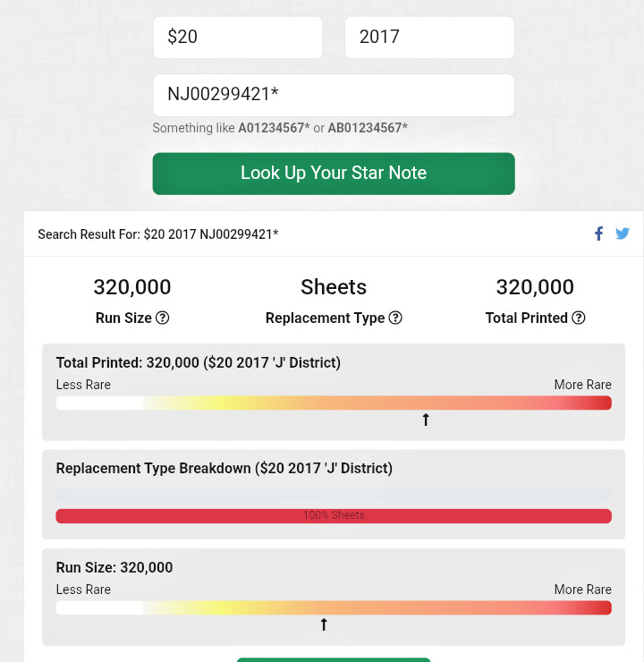The width and height of the screenshot is (644, 662).
Task: Click arrow marker under Run Size rarity bar
Action: coord(324,624)
